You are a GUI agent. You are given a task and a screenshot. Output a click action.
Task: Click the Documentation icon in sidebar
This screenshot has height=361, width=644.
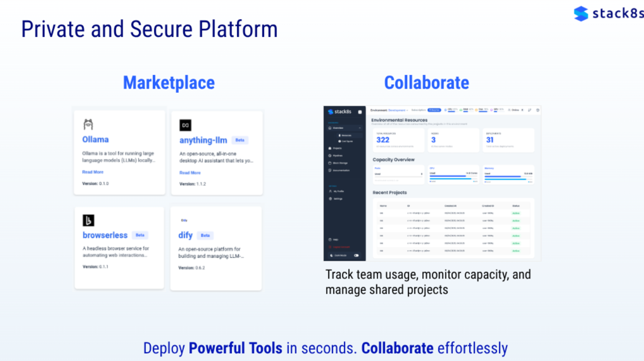pyautogui.click(x=330, y=171)
